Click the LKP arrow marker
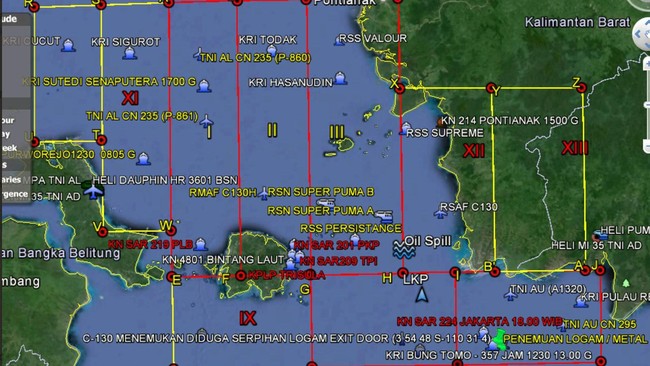The width and height of the screenshot is (650, 366). tap(422, 294)
